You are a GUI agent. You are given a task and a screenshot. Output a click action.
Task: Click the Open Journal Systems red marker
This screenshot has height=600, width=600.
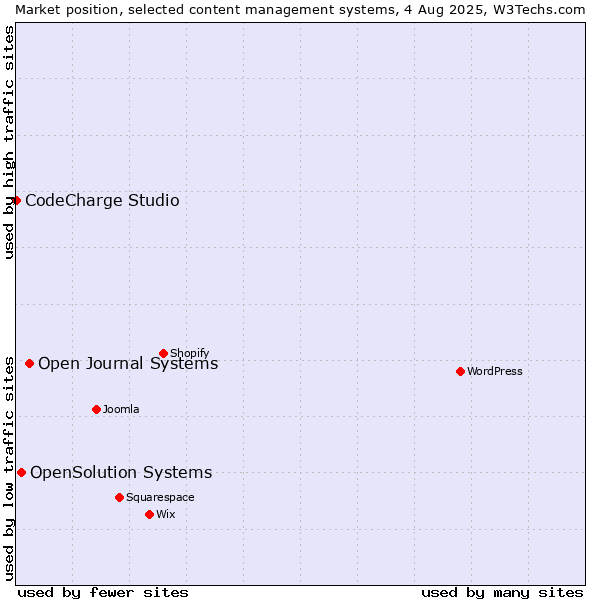point(29,364)
